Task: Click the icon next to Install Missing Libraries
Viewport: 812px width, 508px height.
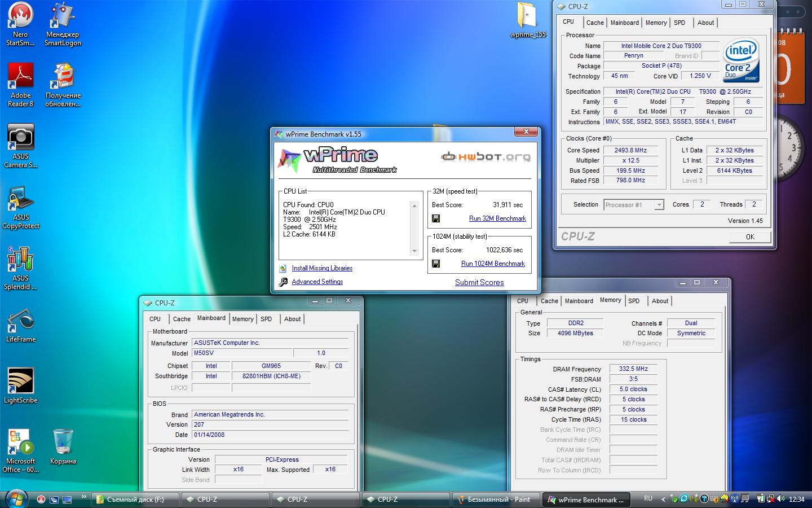Action: click(x=283, y=268)
